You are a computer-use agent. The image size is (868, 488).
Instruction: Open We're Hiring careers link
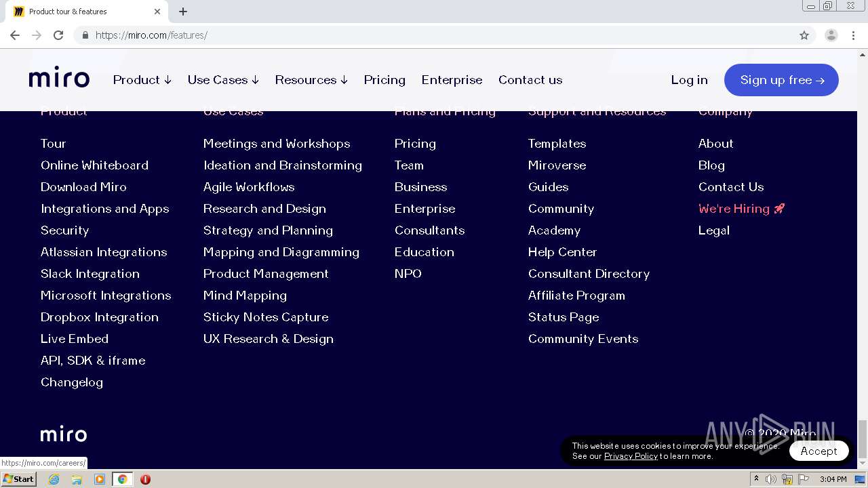pyautogui.click(x=741, y=209)
